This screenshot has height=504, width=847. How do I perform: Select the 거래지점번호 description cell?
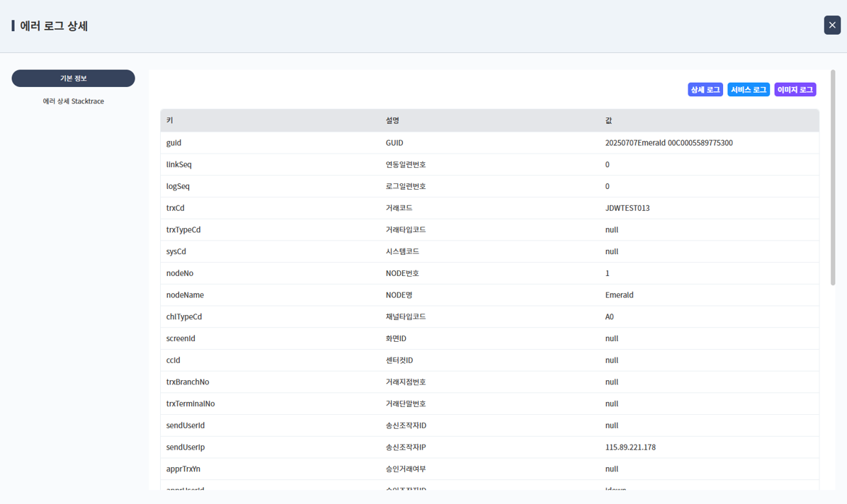coord(405,382)
